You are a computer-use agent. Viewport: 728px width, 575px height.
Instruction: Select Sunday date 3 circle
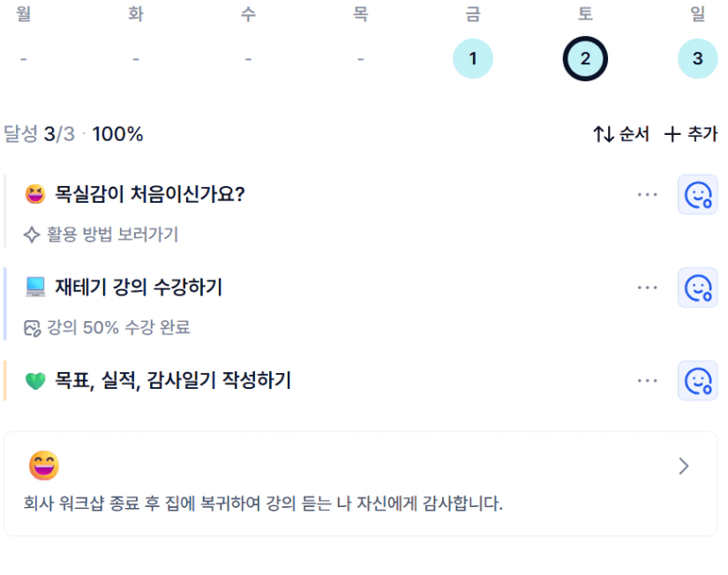click(697, 58)
